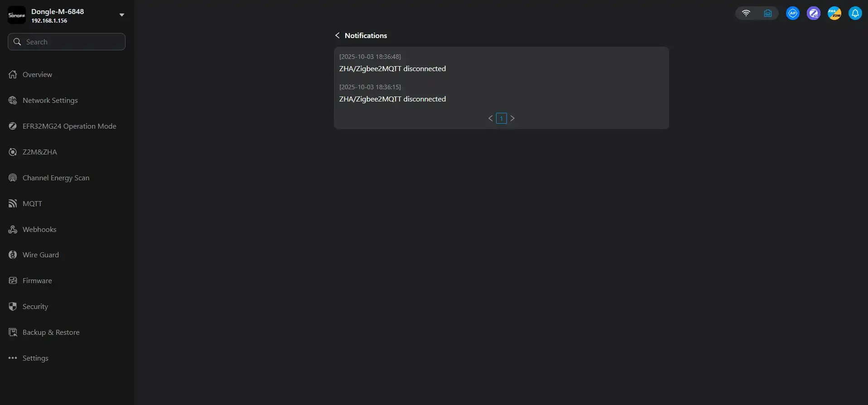Expand the Dongle-M-6848 device dropdown arrow
This screenshot has height=405, width=868.
coord(121,15)
